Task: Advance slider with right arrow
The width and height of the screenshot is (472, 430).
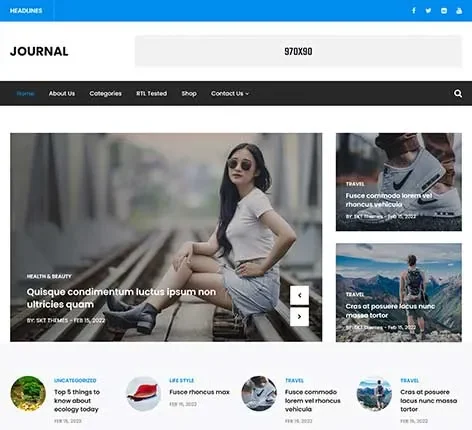Action: tap(299, 316)
